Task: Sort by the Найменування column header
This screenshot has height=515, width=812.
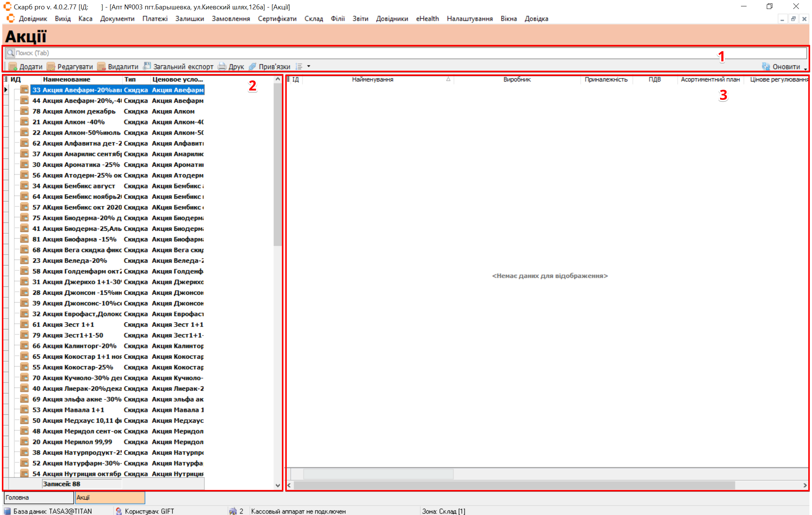Action: (x=372, y=79)
